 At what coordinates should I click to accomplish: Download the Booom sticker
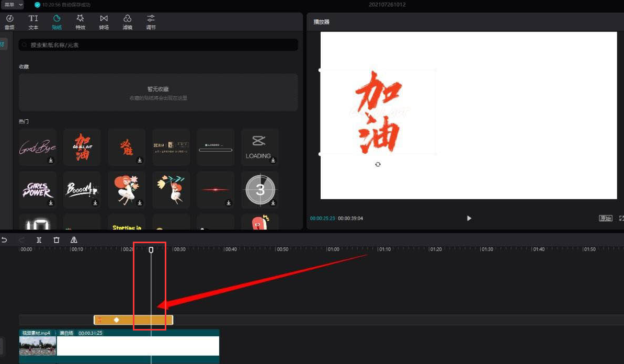(x=95, y=203)
